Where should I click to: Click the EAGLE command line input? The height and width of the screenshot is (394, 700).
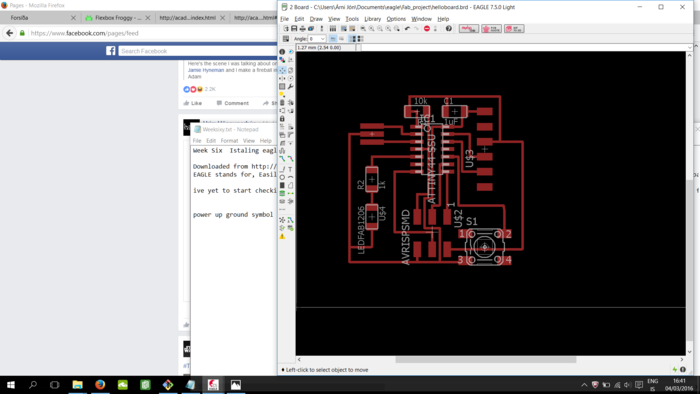point(525,47)
